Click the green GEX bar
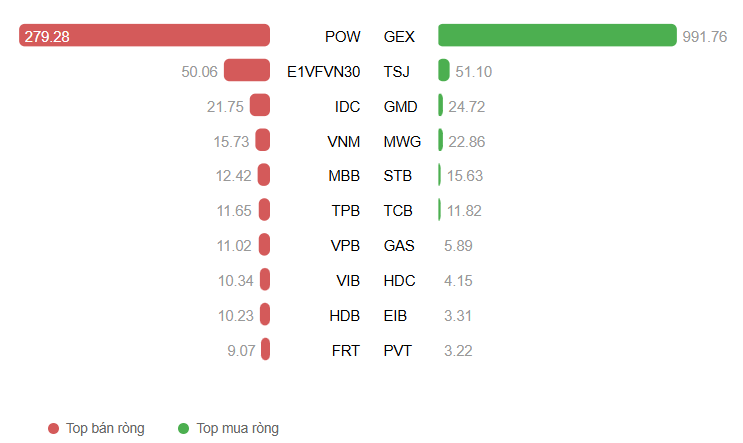Screen dimensions: 743x443 (557, 36)
